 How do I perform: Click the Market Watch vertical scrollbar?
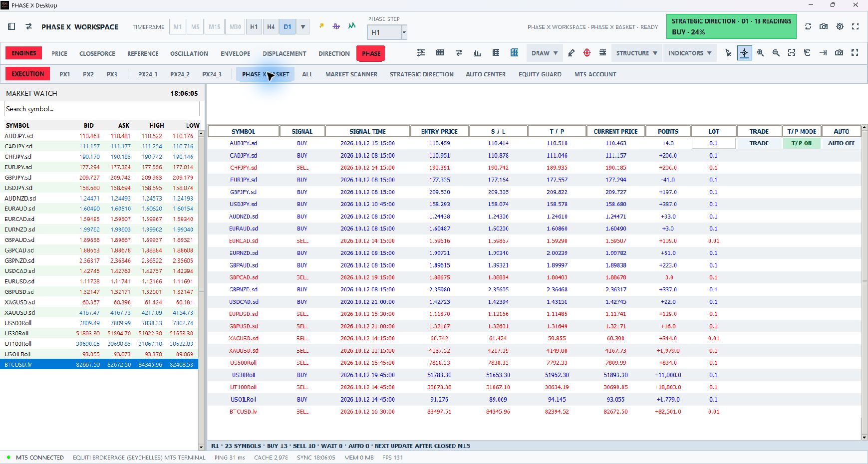click(202, 290)
